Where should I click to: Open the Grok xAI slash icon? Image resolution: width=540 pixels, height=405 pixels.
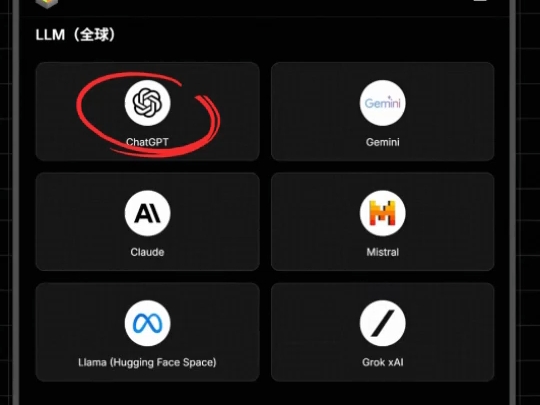tap(383, 323)
